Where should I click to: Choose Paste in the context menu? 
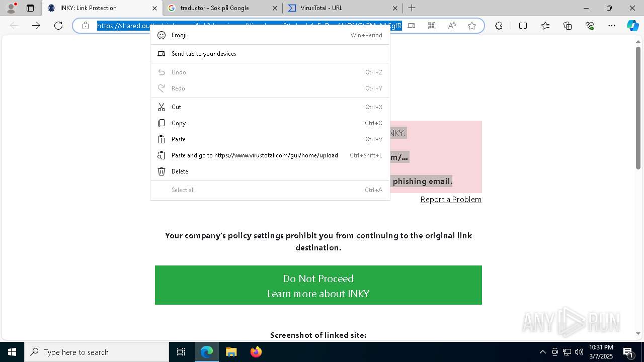pyautogui.click(x=270, y=139)
